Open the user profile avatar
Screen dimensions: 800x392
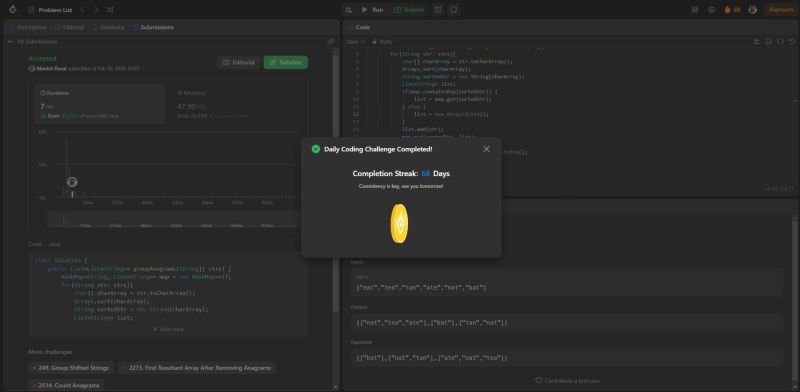(753, 10)
